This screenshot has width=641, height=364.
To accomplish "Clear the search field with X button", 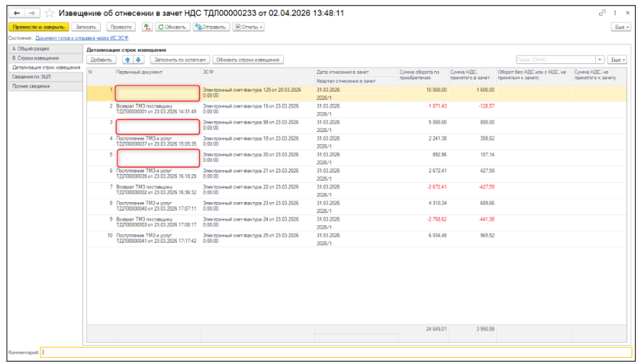I will coord(599,60).
